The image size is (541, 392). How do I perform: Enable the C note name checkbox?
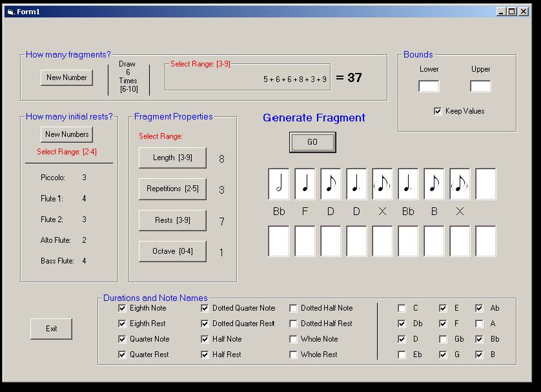[402, 308]
